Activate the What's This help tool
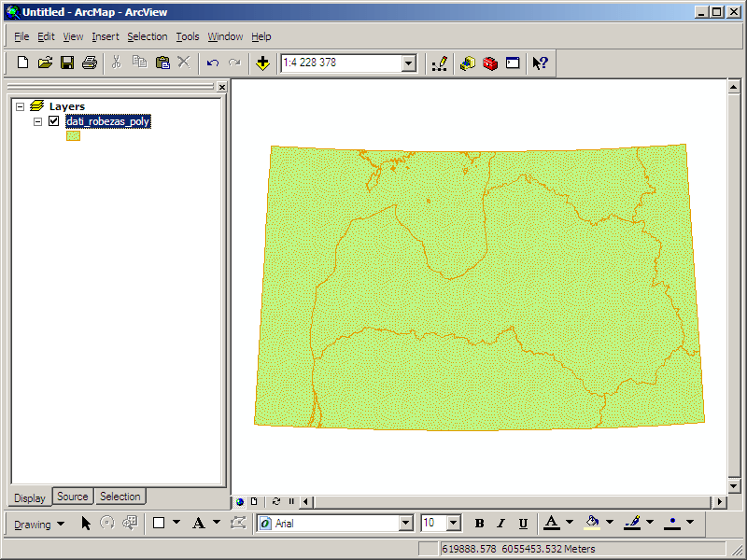 541,63
